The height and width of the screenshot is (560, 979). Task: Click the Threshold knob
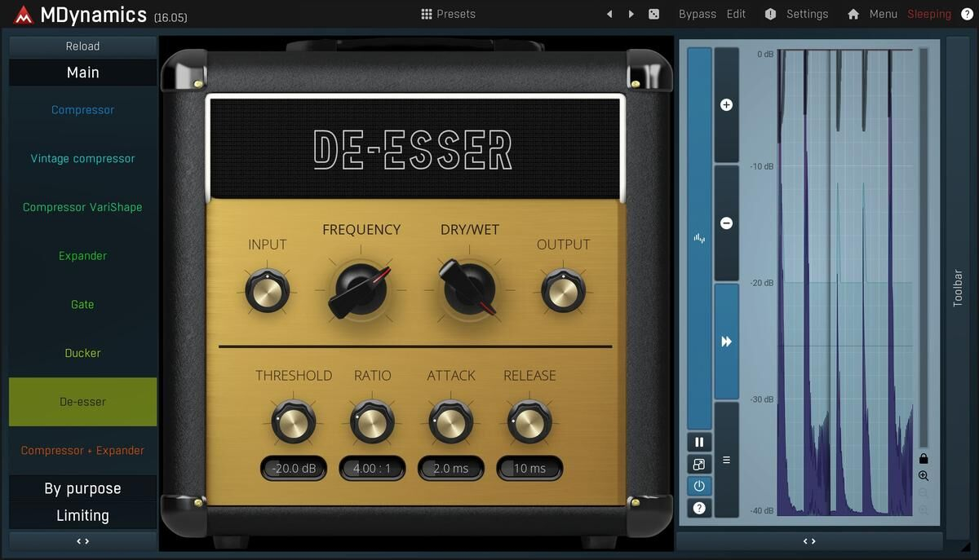coord(293,421)
